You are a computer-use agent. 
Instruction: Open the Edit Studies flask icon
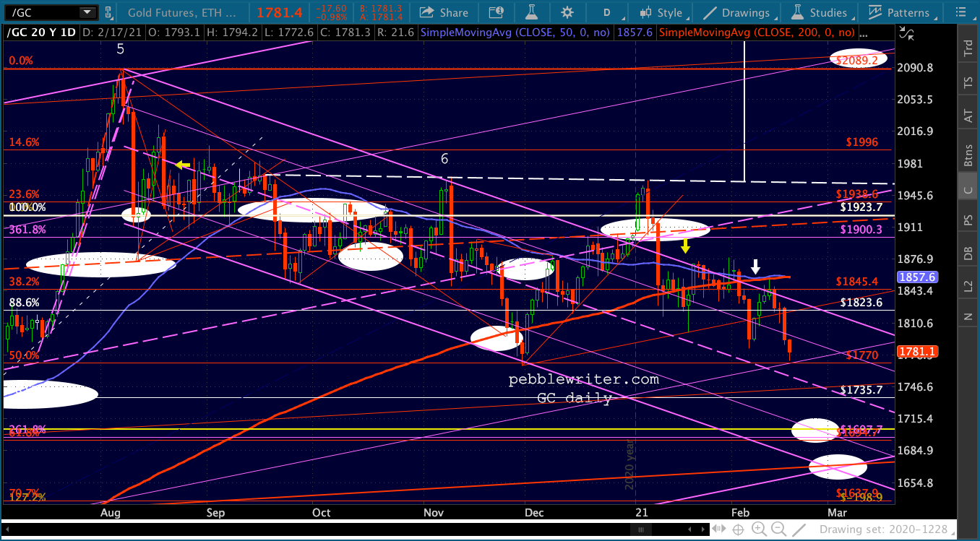click(x=531, y=12)
